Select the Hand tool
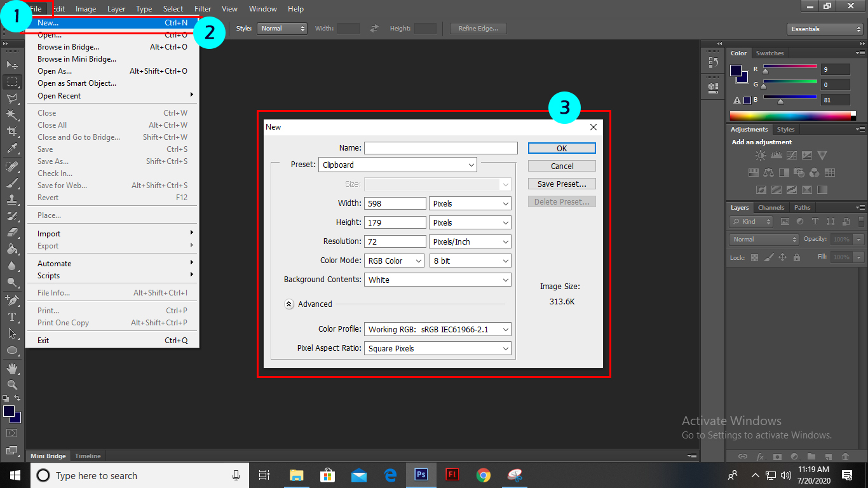 tap(12, 368)
